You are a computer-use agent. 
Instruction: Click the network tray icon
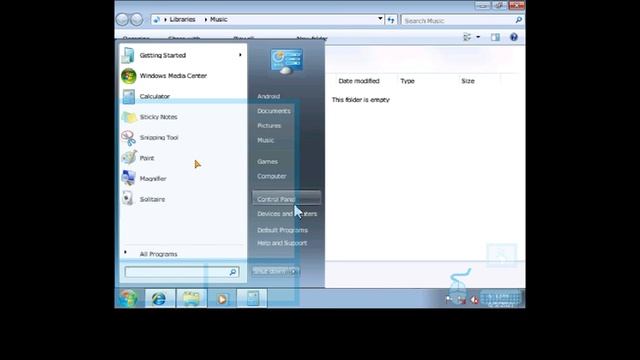[x=461, y=300]
